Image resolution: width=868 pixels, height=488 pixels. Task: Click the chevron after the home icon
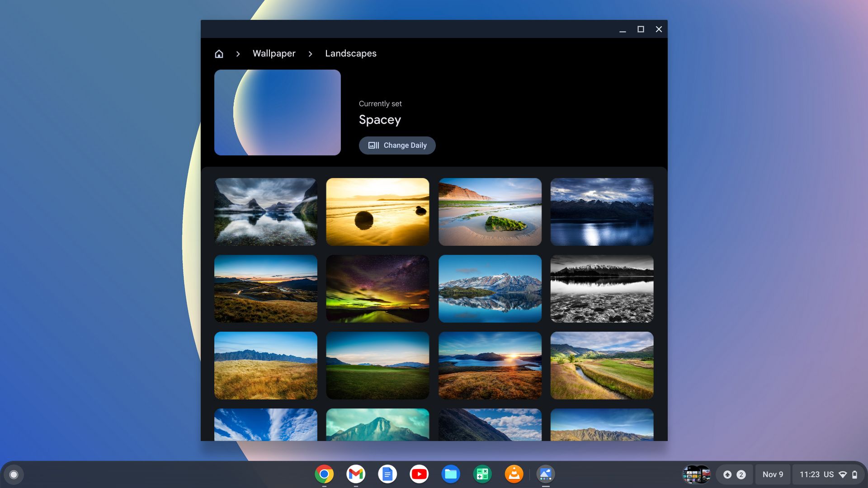(x=238, y=53)
